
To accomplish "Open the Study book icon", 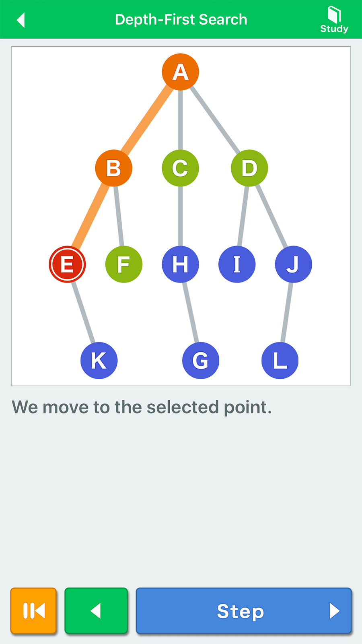I will coord(334,19).
